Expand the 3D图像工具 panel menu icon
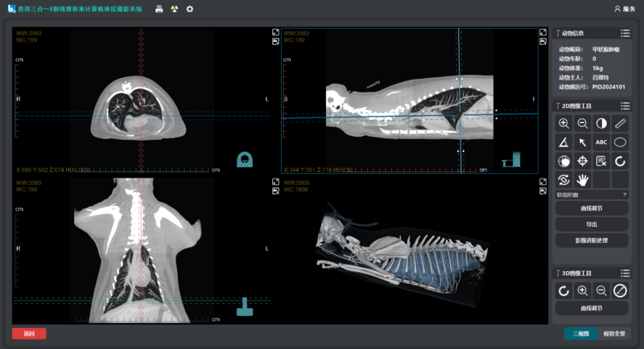644x349 pixels. (x=625, y=273)
